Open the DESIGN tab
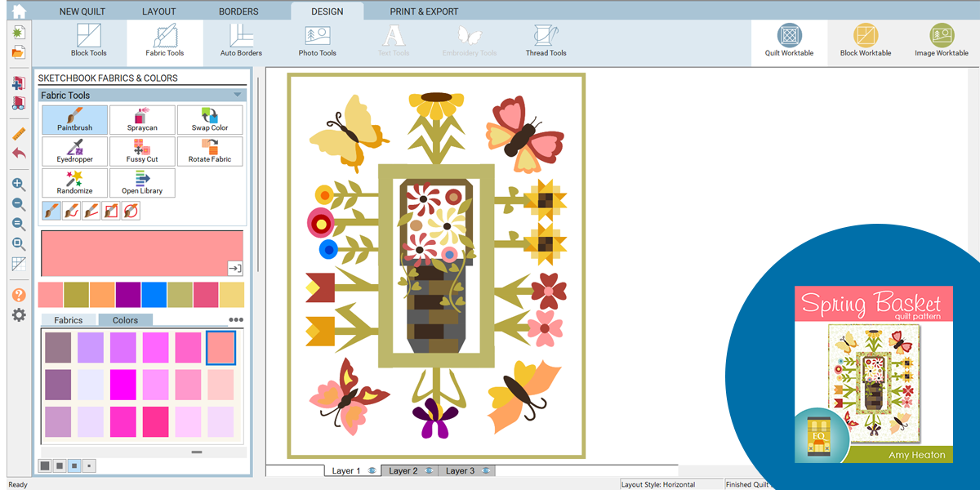 coord(327,11)
